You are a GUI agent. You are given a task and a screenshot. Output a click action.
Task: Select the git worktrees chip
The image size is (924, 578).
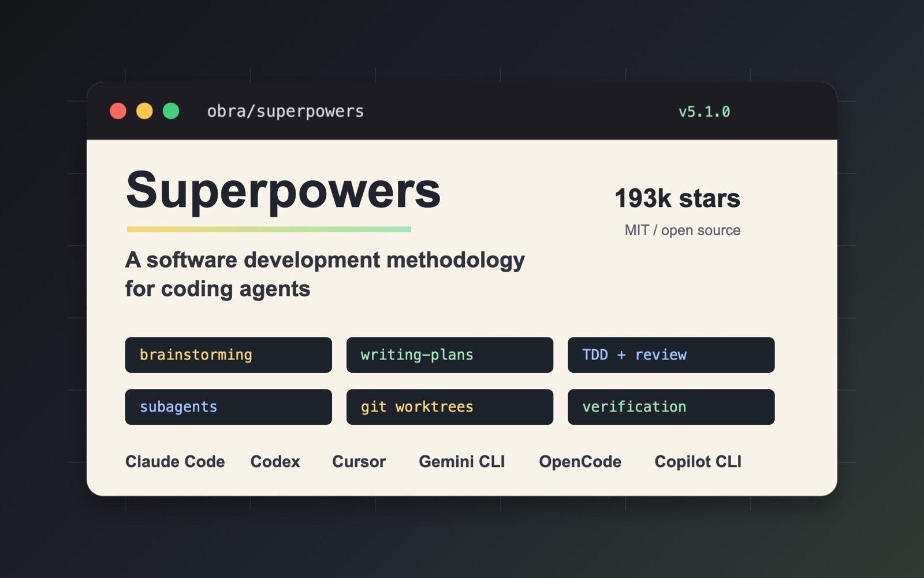pos(450,407)
